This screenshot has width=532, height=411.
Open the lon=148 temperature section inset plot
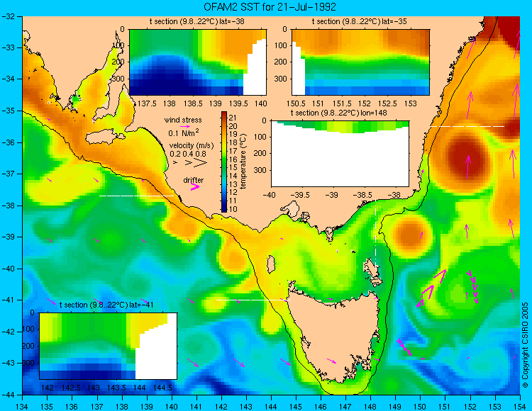click(x=340, y=154)
